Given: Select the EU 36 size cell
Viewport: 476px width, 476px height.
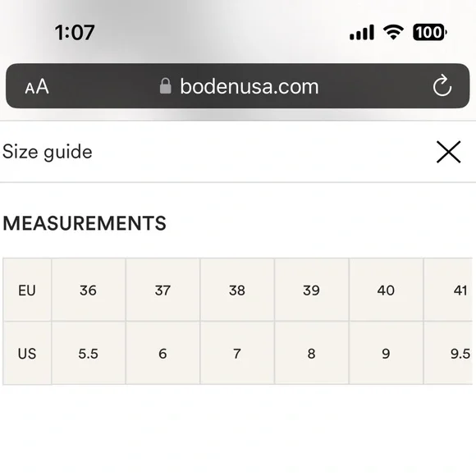Looking at the screenshot, I should (x=89, y=290).
